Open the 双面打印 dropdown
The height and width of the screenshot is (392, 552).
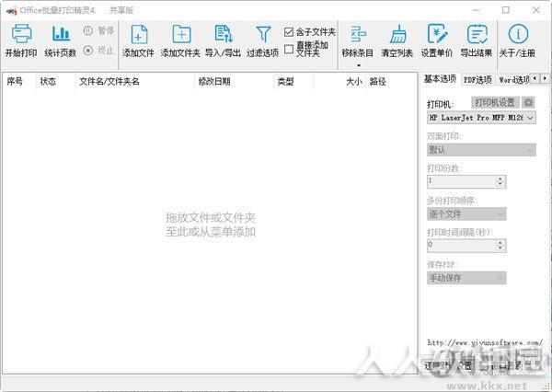(481, 150)
